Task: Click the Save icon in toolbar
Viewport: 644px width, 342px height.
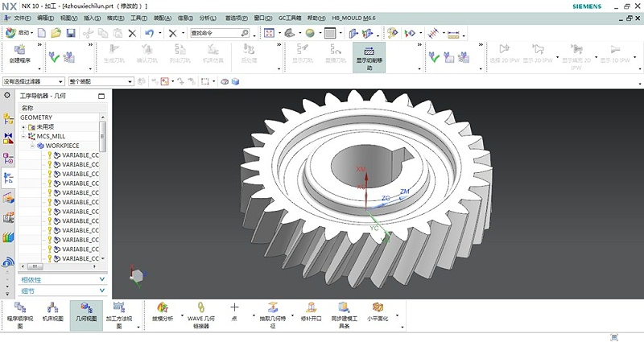Action: (x=71, y=33)
